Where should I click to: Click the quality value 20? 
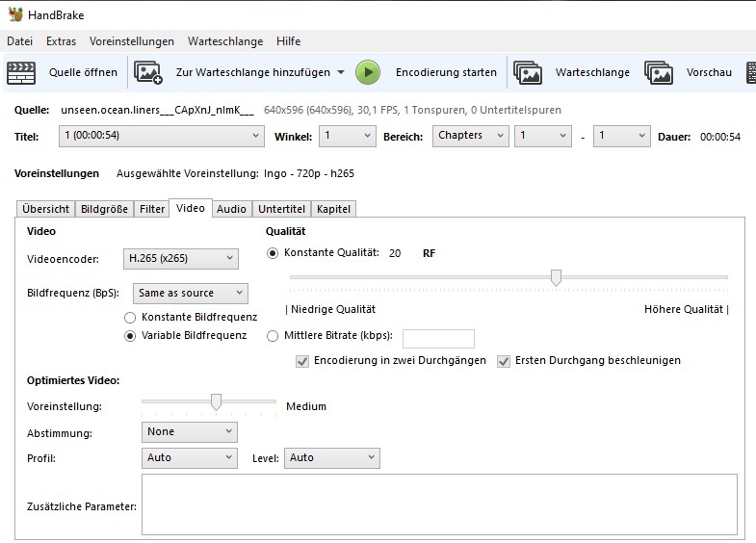coord(395,253)
